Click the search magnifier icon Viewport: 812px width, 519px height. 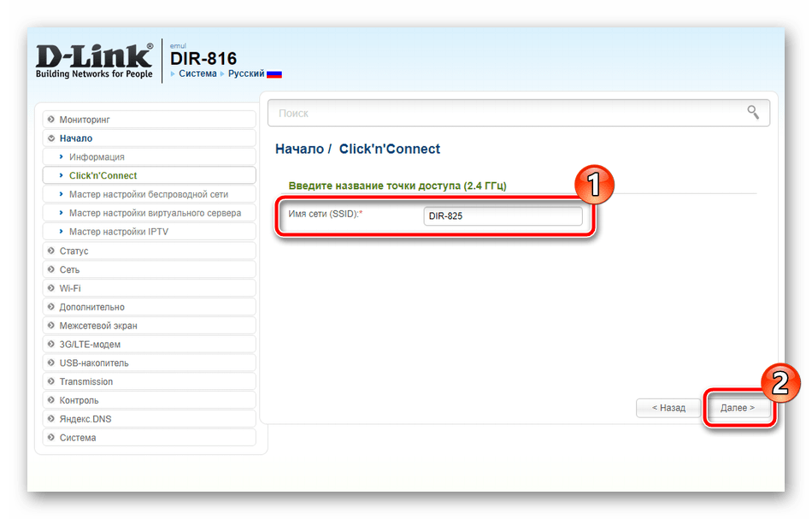pyautogui.click(x=753, y=112)
